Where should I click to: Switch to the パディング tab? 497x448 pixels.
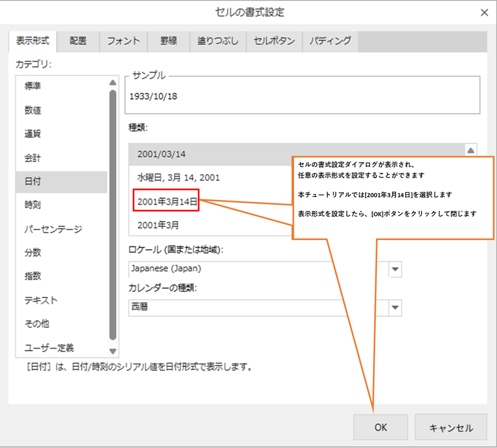click(330, 41)
